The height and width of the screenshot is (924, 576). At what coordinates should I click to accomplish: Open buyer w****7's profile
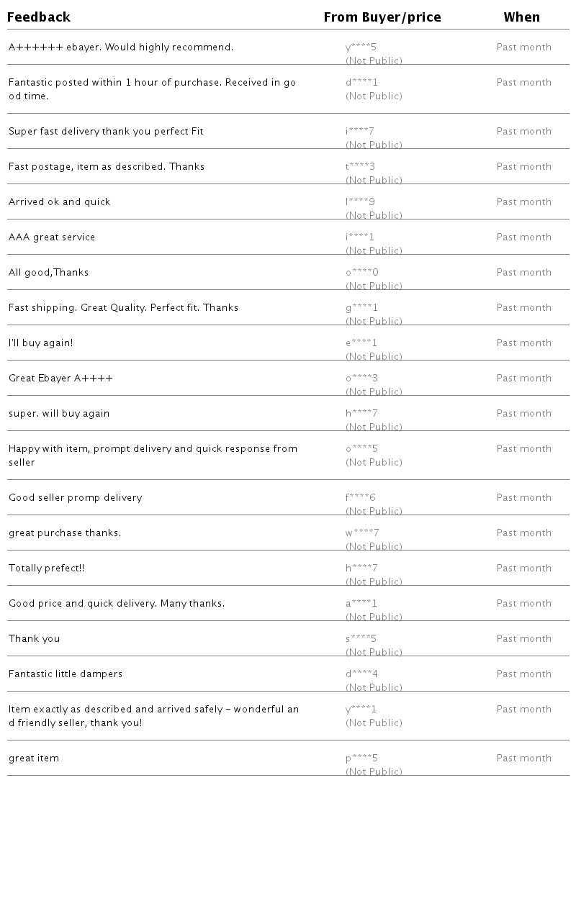[362, 533]
